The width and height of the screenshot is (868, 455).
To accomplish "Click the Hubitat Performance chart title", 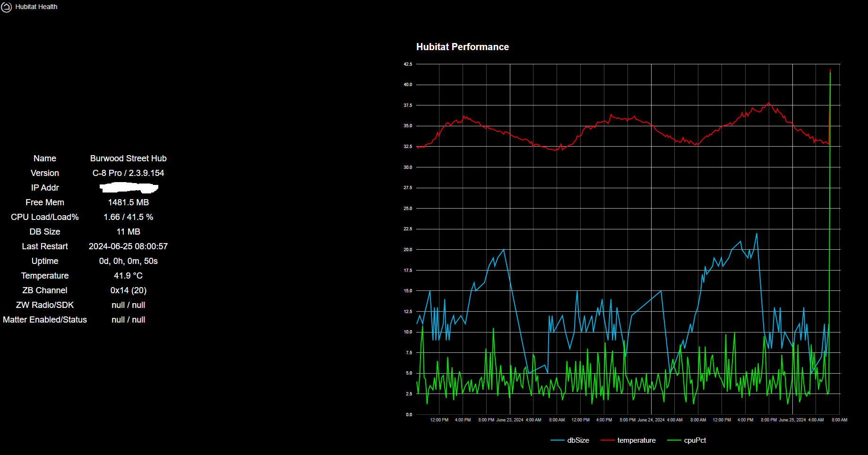I will [463, 47].
